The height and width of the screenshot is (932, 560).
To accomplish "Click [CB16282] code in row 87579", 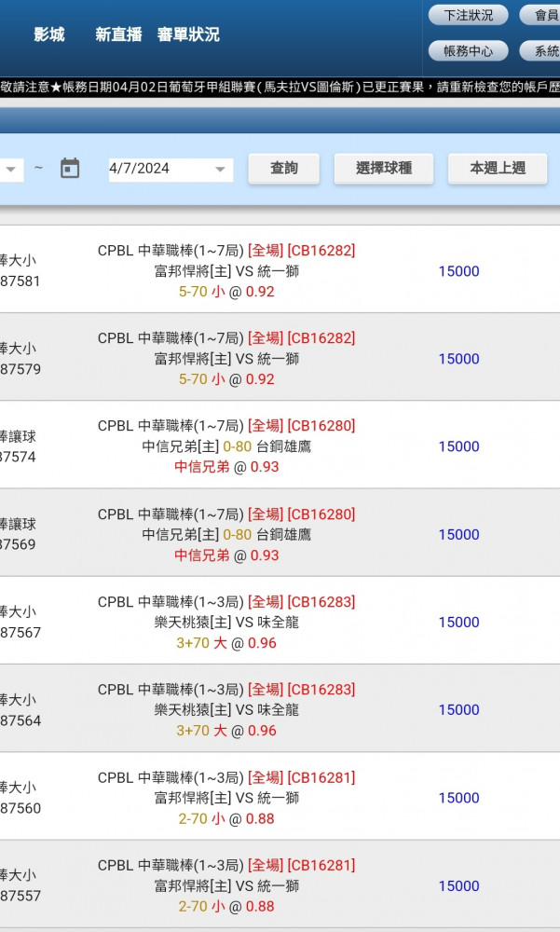I will (x=321, y=338).
